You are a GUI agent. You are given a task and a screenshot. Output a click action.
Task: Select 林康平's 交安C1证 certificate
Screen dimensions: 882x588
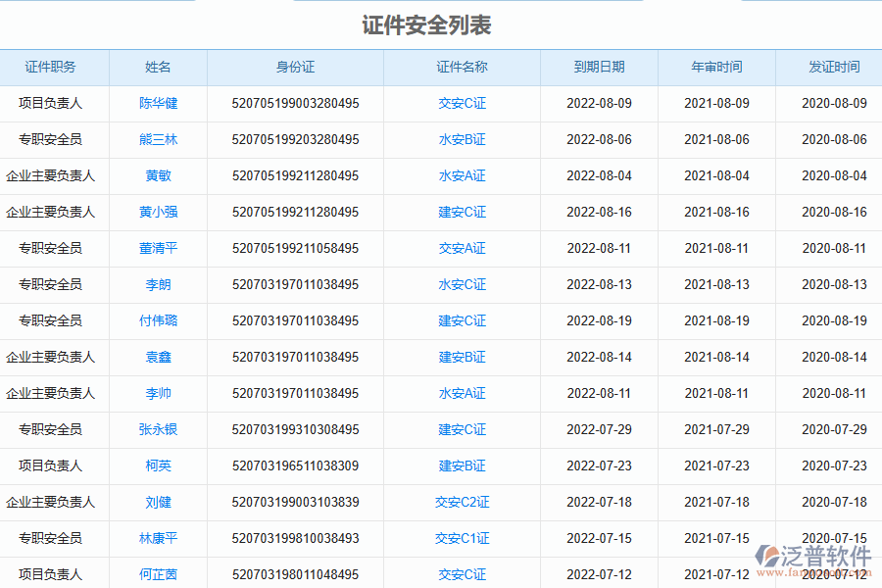coord(461,538)
